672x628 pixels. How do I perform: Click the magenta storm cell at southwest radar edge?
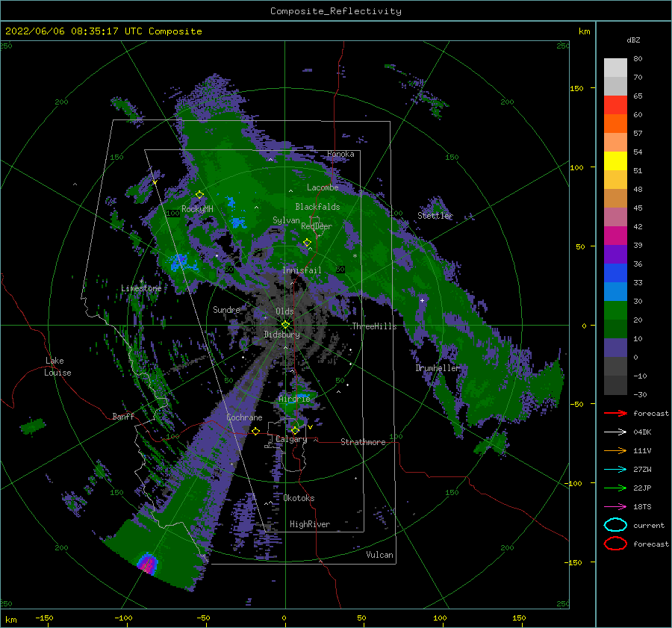(x=147, y=563)
